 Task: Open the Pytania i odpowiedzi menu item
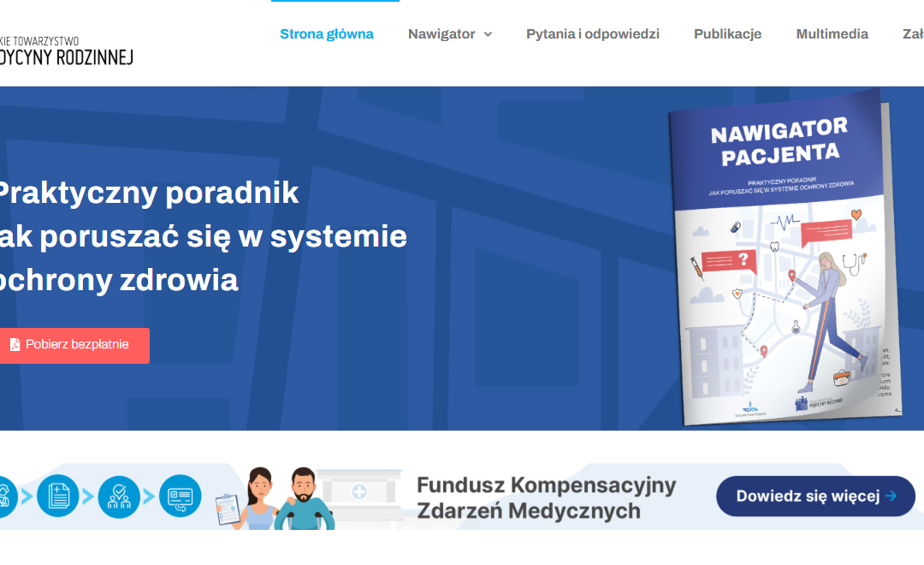[x=592, y=33]
